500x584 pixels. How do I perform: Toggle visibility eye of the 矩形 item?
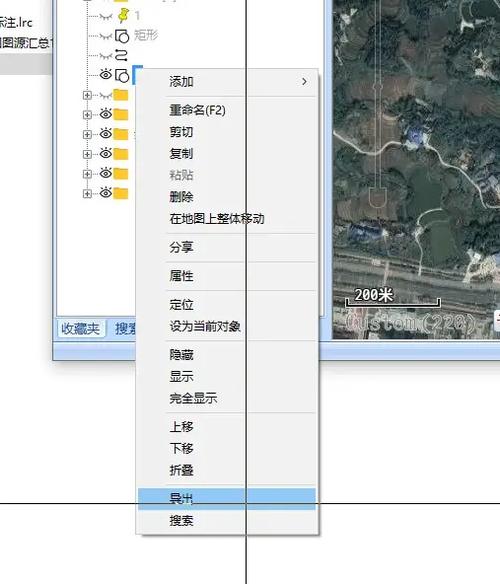point(106,36)
